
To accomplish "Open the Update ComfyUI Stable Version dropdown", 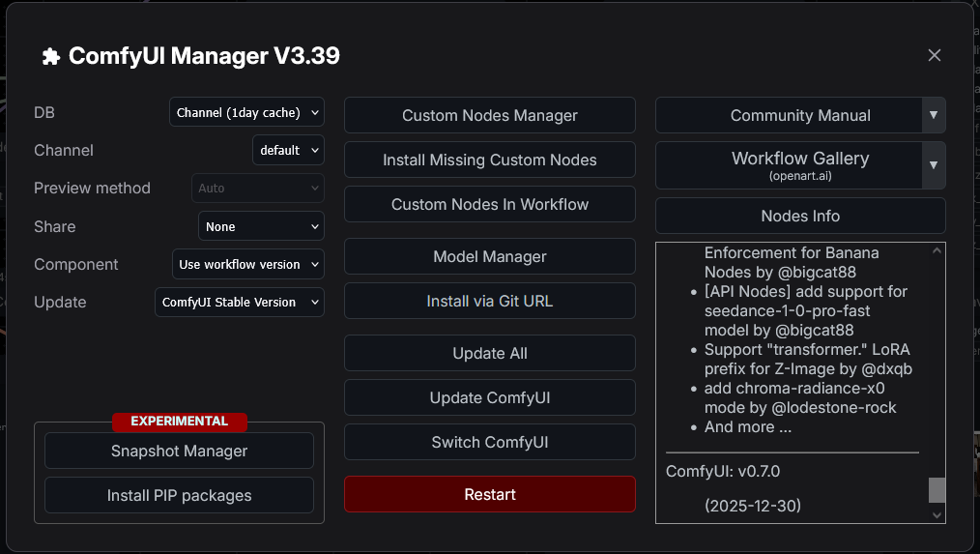I will pos(240,302).
